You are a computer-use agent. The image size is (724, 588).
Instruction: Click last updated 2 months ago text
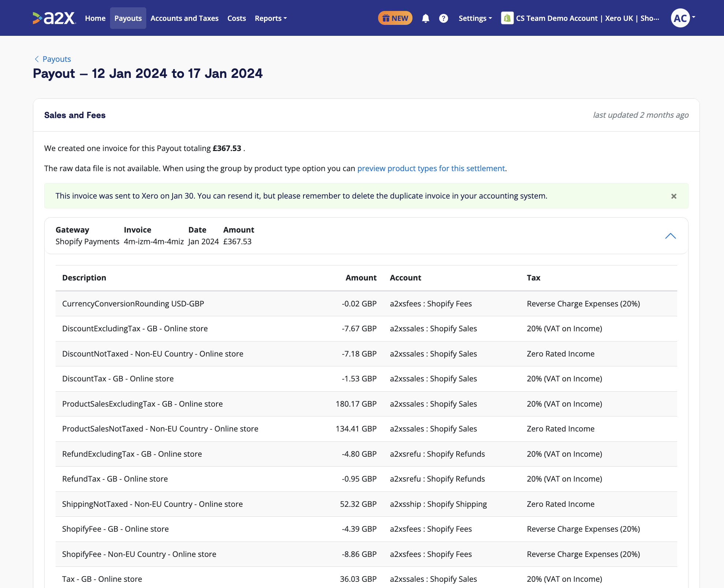[x=641, y=115]
